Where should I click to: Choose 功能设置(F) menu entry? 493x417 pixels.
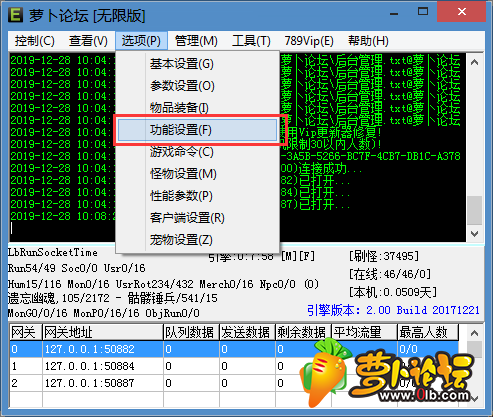click(x=197, y=130)
